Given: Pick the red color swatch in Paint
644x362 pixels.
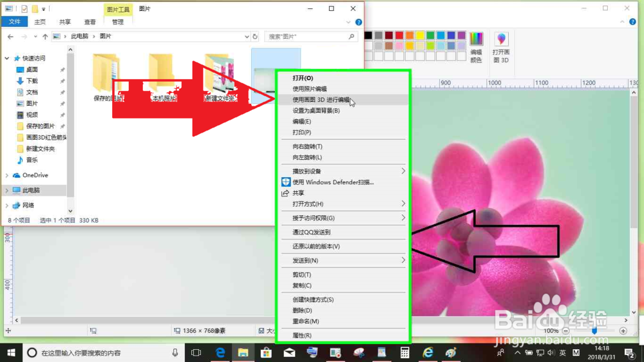Looking at the screenshot, I should [399, 35].
